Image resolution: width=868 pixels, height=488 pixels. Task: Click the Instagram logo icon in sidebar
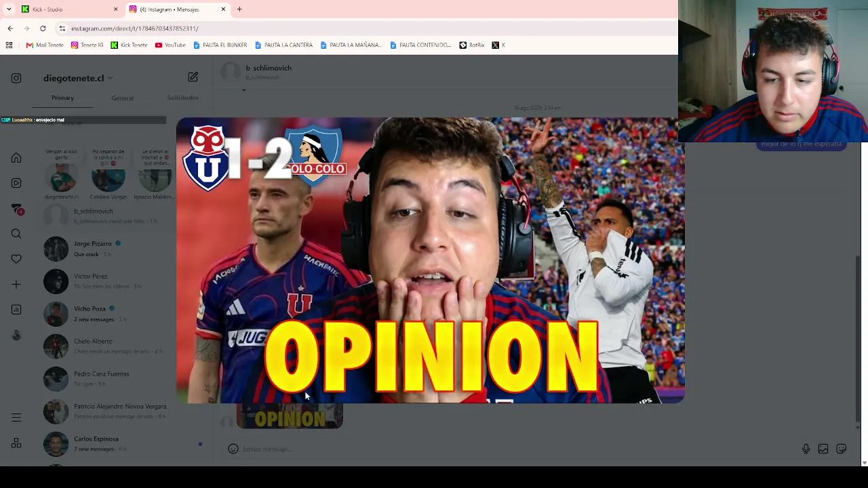tap(16, 78)
